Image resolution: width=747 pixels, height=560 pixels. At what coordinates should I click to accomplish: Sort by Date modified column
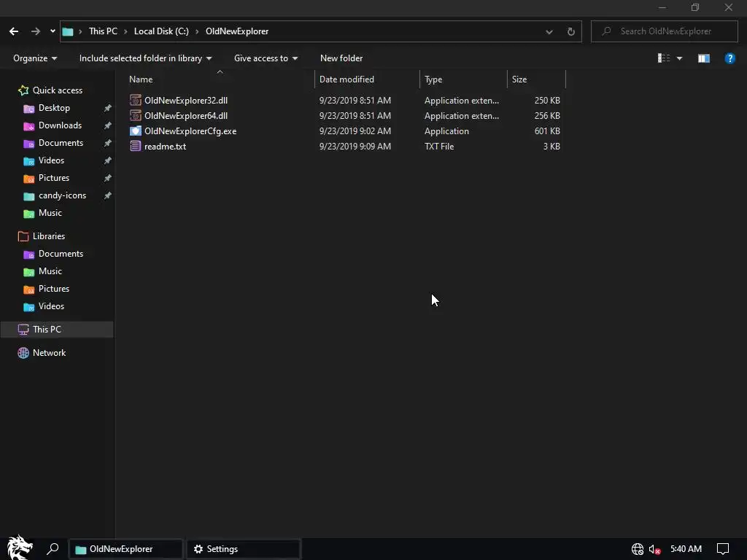(347, 79)
